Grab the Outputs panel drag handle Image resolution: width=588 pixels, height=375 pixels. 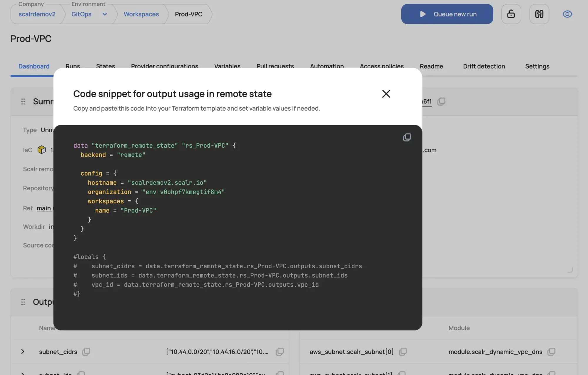tap(23, 302)
